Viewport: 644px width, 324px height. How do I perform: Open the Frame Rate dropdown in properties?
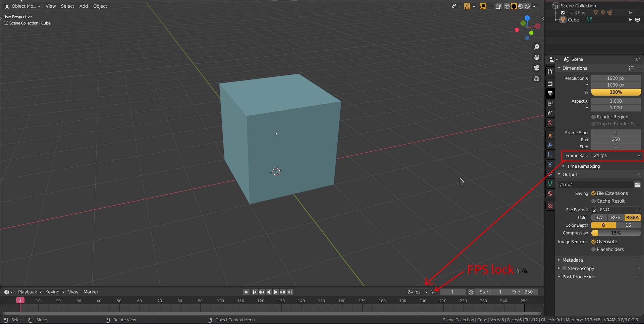[616, 156]
